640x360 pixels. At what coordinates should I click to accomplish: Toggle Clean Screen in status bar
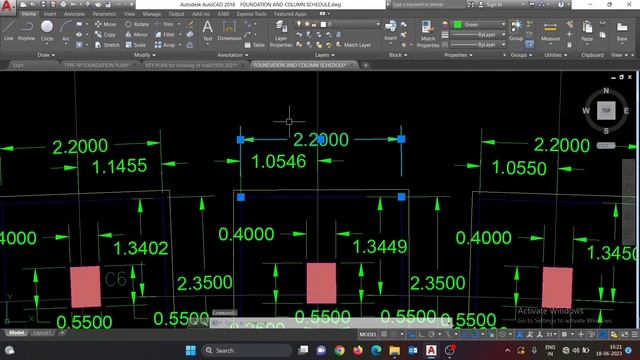coord(624,334)
